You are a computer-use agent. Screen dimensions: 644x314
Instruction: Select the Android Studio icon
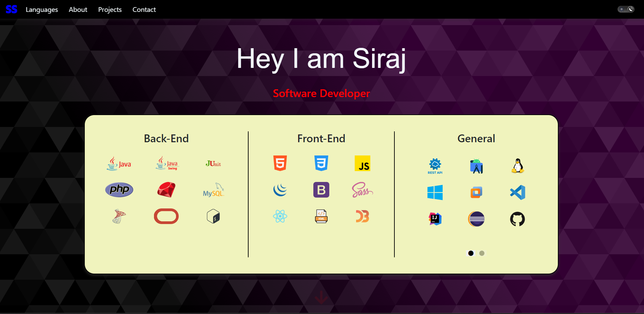476,166
